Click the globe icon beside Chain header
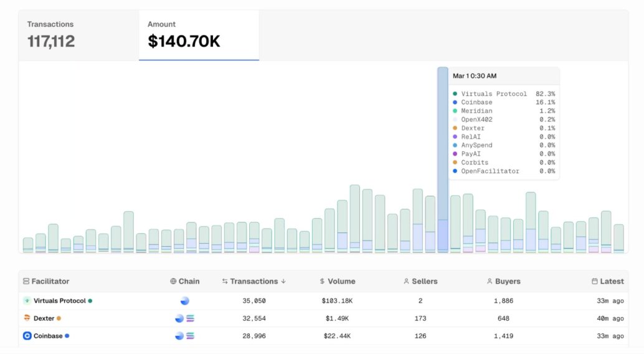This screenshot has height=354, width=644. coord(173,281)
